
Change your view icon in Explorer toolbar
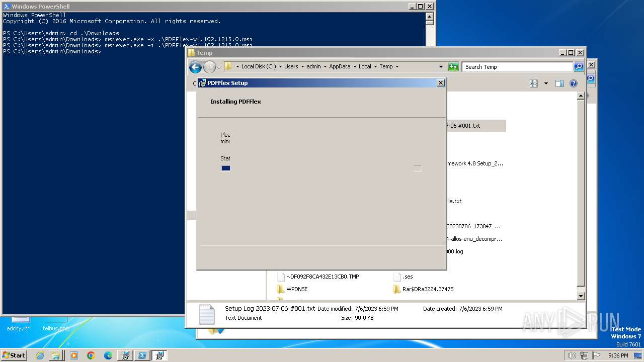click(x=534, y=83)
